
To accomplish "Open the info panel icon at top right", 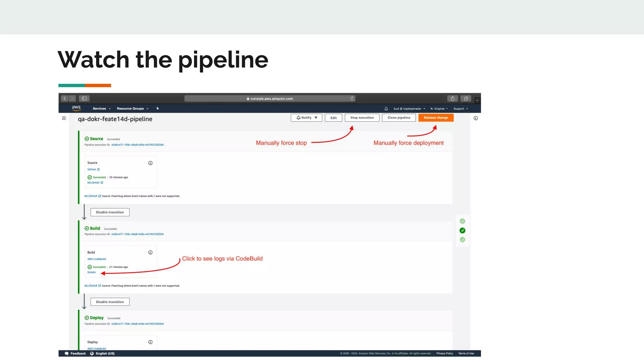I will click(x=476, y=118).
